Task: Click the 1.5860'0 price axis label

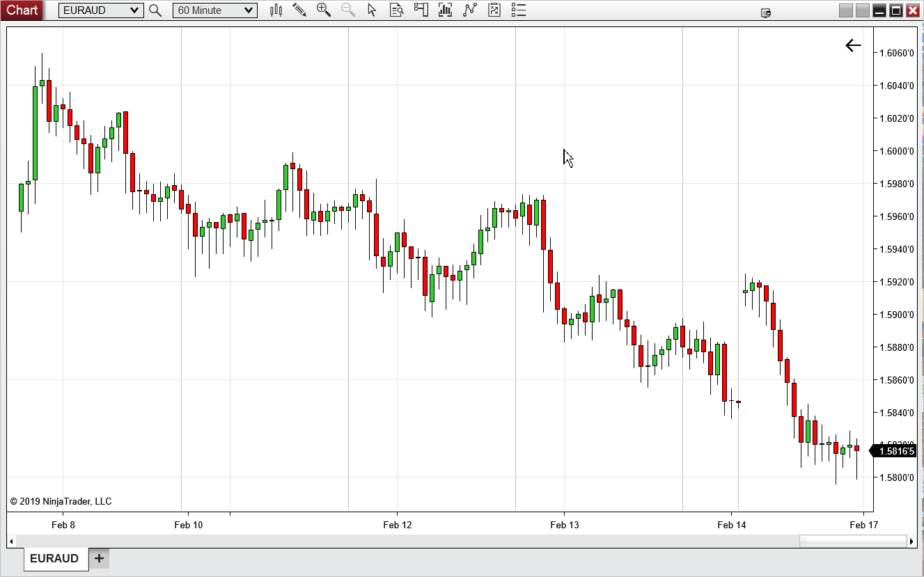Action: (x=897, y=380)
